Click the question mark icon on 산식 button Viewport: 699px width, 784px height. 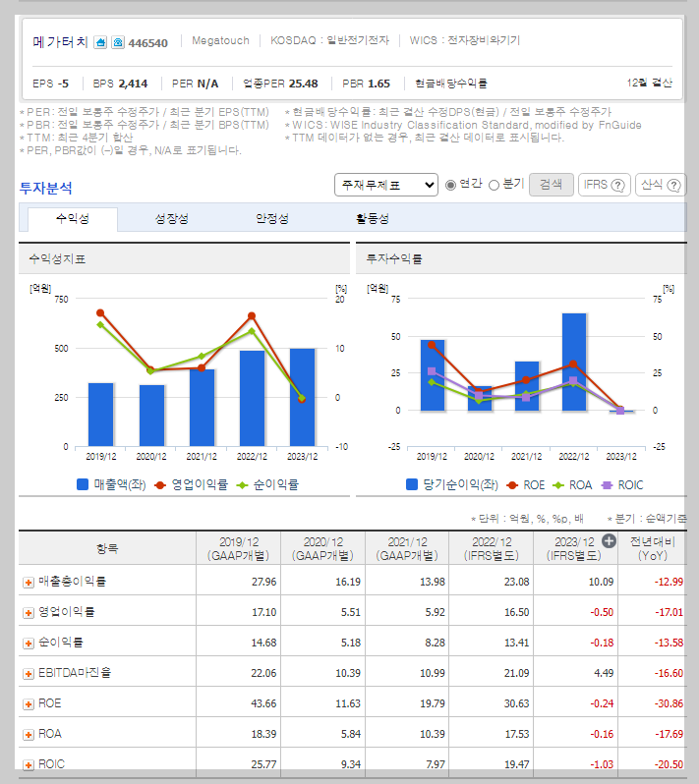click(674, 185)
